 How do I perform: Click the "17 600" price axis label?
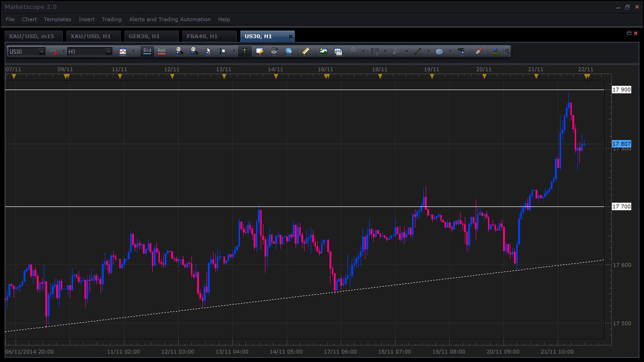click(x=621, y=265)
